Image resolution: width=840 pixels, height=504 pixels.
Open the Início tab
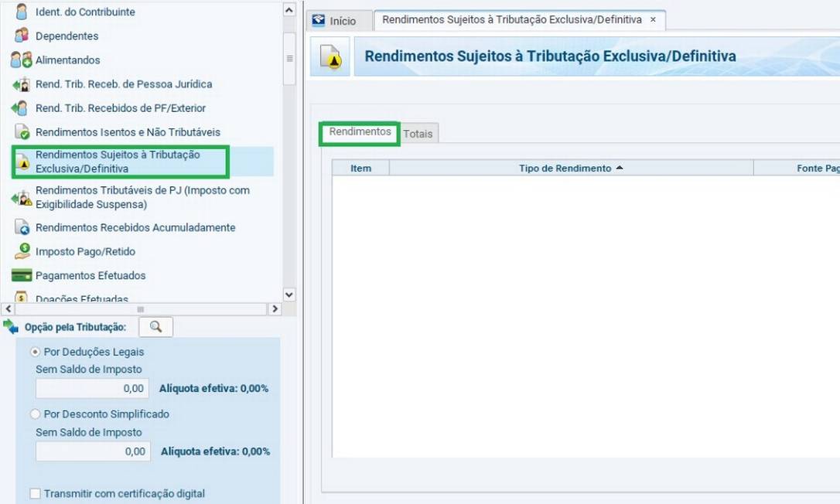(x=335, y=21)
